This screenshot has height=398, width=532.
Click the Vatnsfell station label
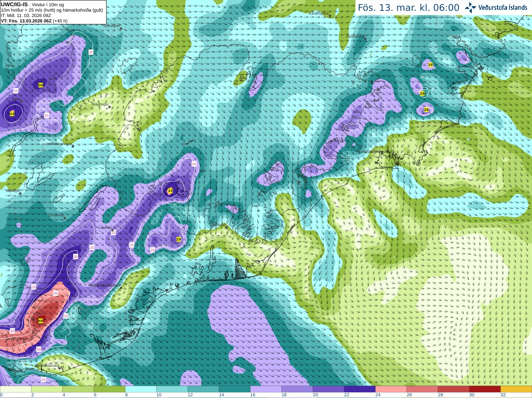pyautogui.click(x=12, y=190)
